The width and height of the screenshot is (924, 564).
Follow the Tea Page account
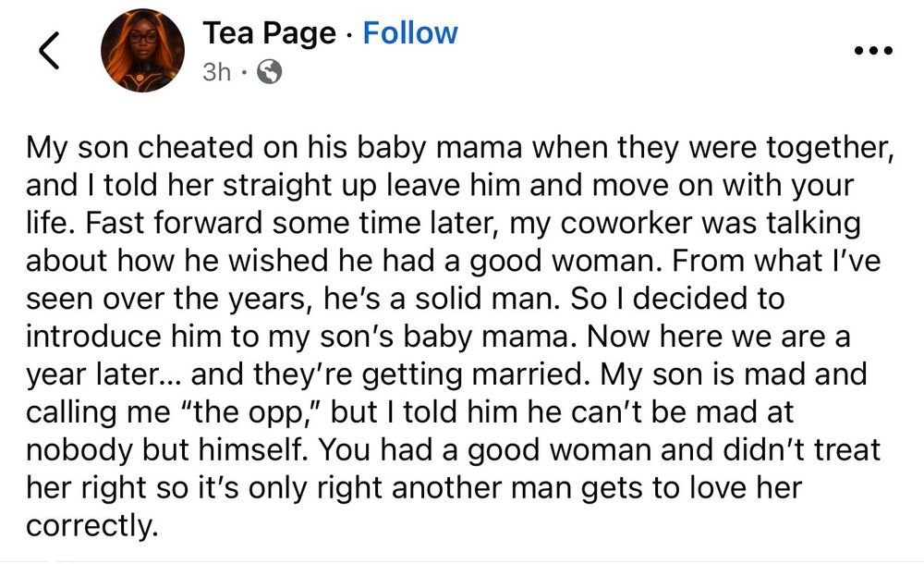click(x=410, y=32)
